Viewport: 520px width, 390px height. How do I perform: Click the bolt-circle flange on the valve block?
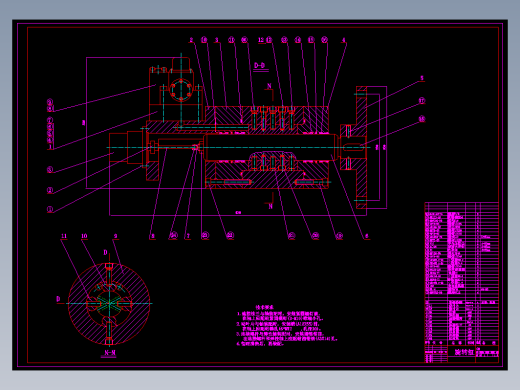(x=181, y=89)
